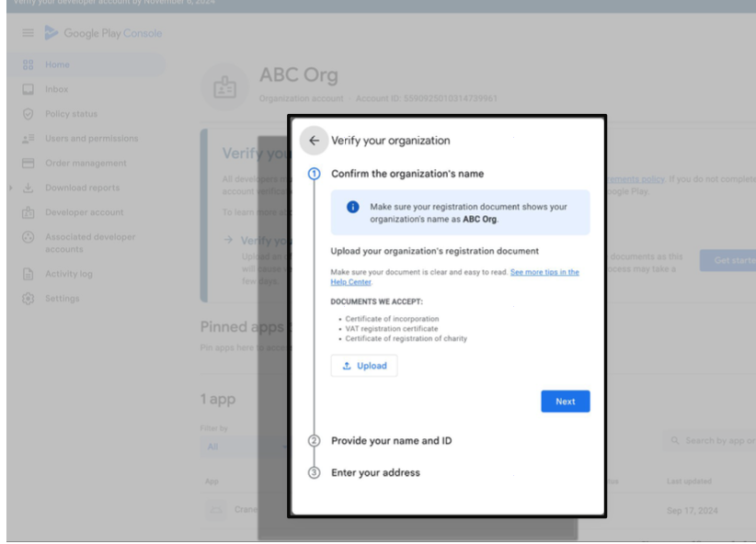This screenshot has width=756, height=544.
Task: Click the Account ID text
Action: click(426, 98)
